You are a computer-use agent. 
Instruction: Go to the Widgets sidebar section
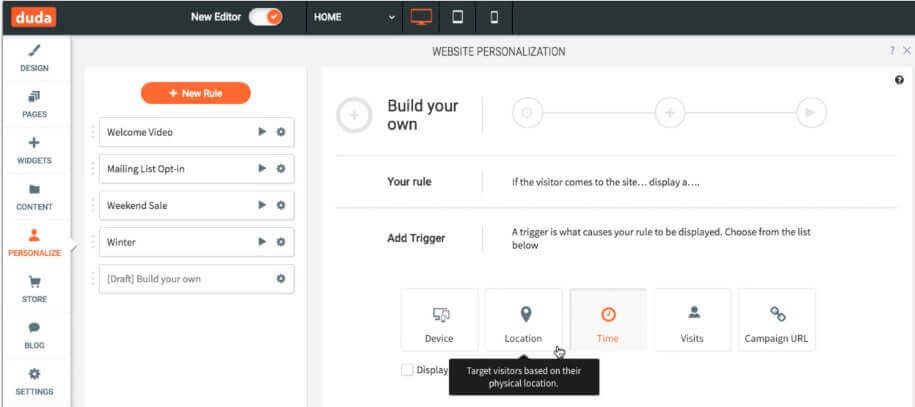coord(35,150)
